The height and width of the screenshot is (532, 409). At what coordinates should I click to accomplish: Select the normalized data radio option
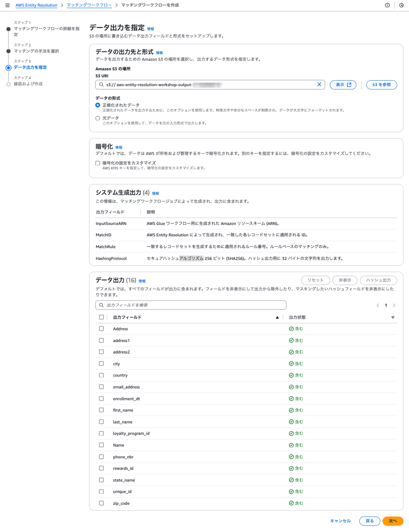[98, 105]
